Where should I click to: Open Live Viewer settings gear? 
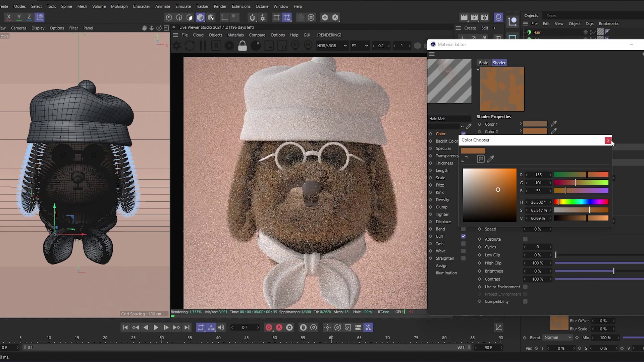tap(229, 46)
